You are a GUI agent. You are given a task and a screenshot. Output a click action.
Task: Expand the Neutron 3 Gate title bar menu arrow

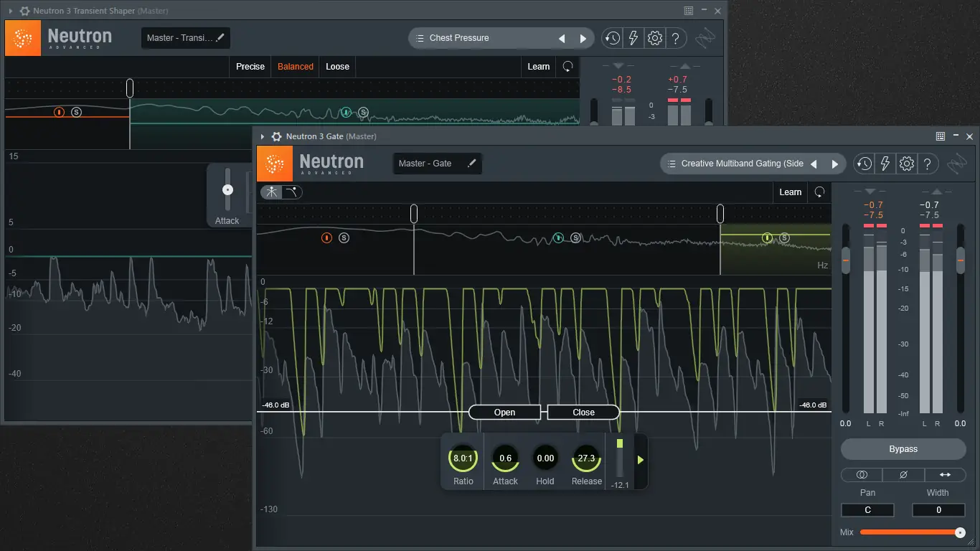[x=263, y=136]
